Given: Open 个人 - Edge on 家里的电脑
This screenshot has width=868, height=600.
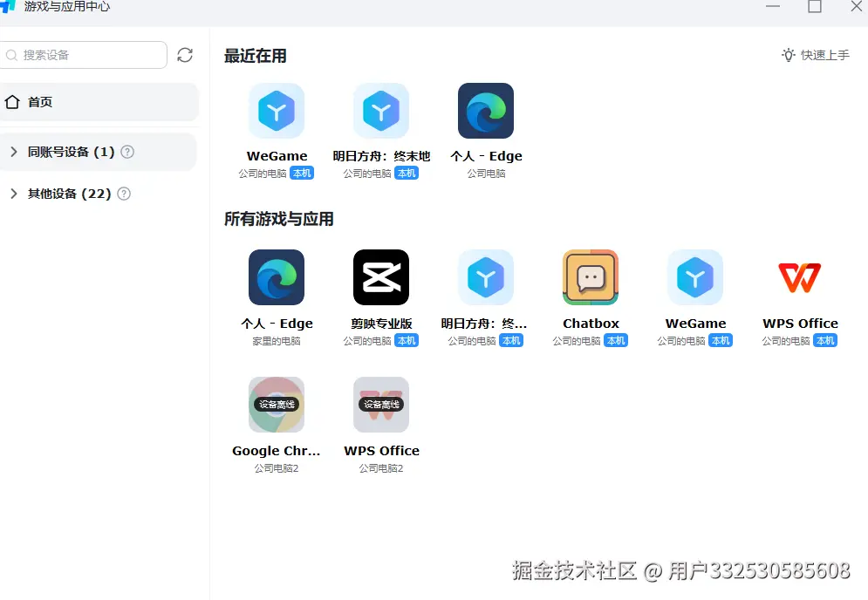Looking at the screenshot, I should 277,277.
